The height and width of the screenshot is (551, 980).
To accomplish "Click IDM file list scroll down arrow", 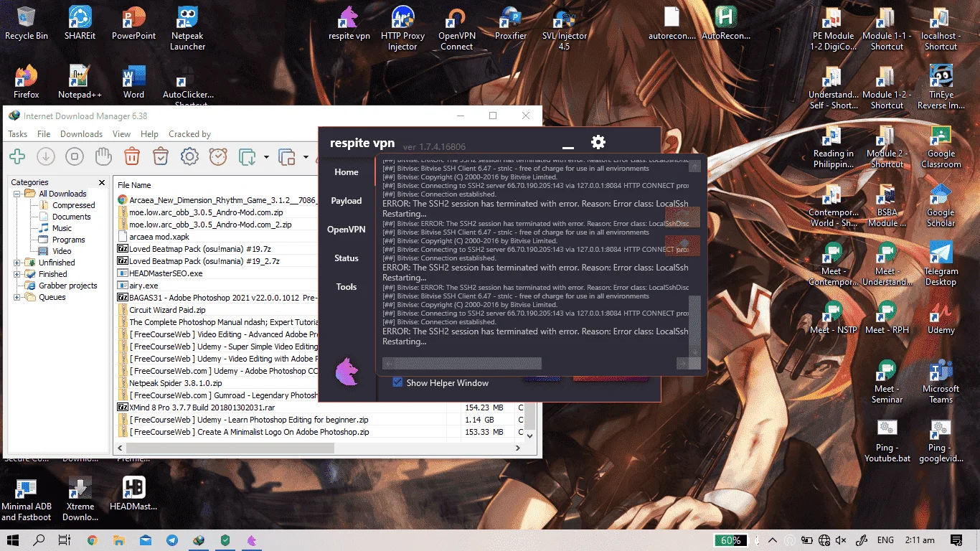I will click(530, 435).
